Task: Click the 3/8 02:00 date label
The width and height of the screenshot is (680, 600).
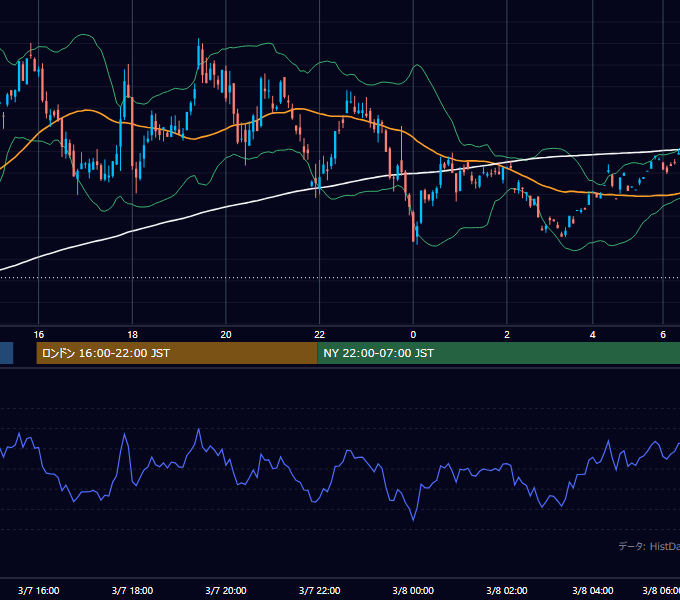Action: 507,590
